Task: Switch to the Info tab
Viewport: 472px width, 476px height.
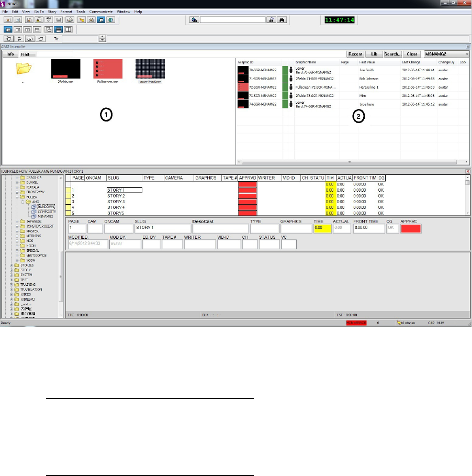Action: (x=10, y=54)
